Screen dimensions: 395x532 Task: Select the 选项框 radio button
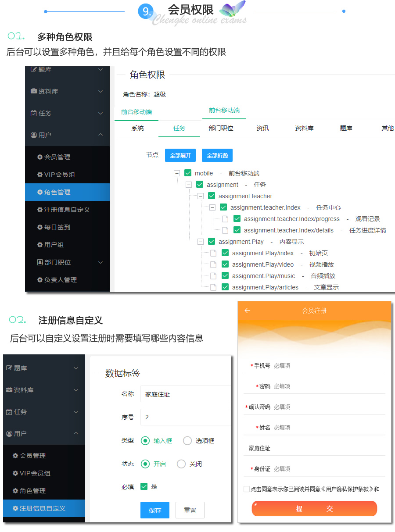187,441
